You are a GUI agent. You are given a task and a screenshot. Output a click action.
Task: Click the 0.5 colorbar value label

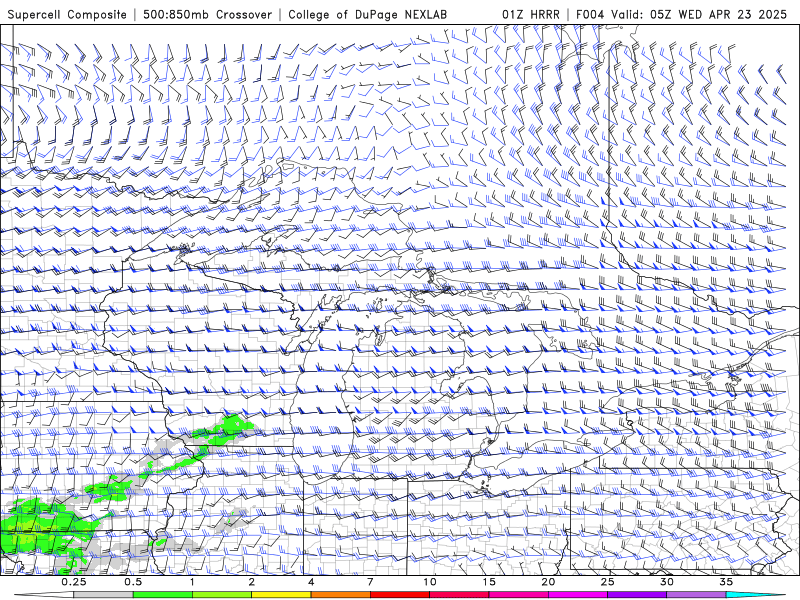[133, 582]
